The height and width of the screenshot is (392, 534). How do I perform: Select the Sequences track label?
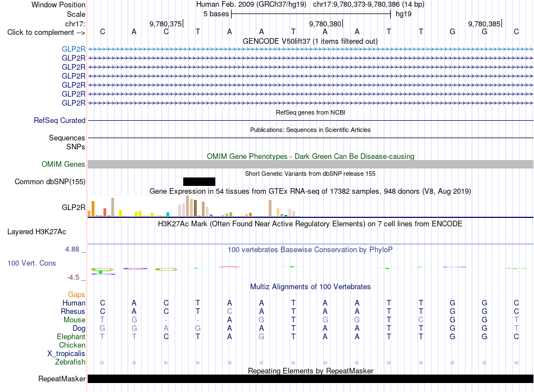[67, 138]
